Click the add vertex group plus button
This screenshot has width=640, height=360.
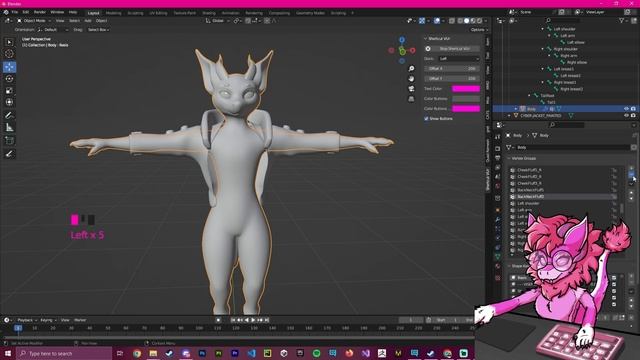click(631, 168)
